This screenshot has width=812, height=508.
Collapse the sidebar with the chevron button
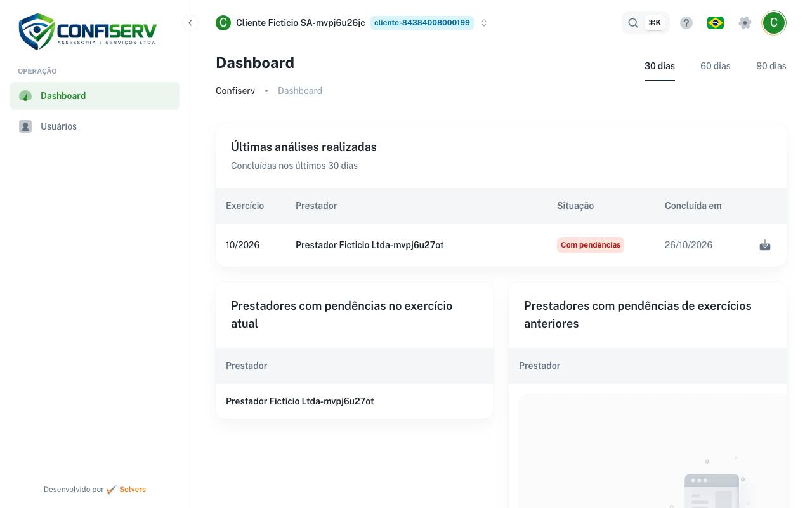tap(190, 23)
